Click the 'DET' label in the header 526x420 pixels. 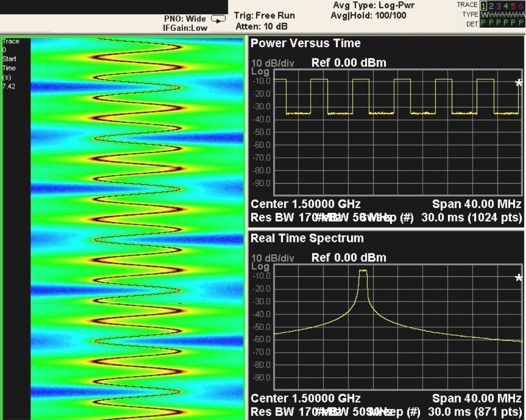pos(472,24)
